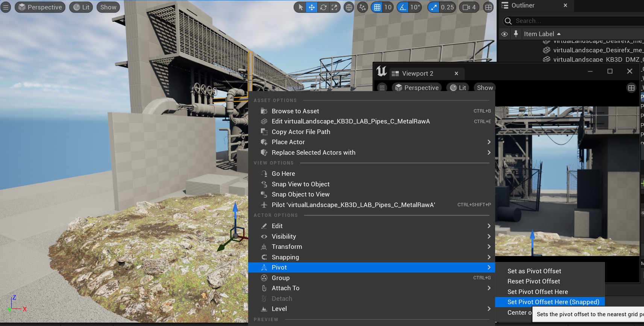
Task: Toggle scale snapping
Action: point(434,7)
